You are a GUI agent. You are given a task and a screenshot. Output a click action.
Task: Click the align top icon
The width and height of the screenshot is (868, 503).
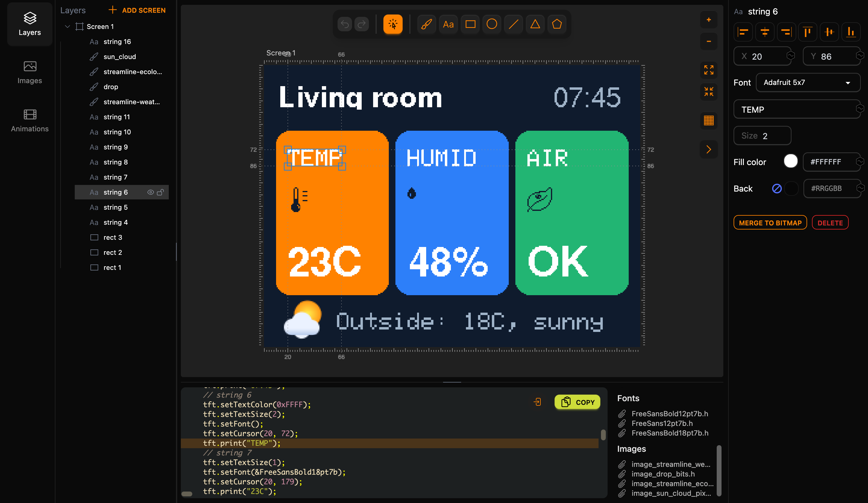click(808, 32)
